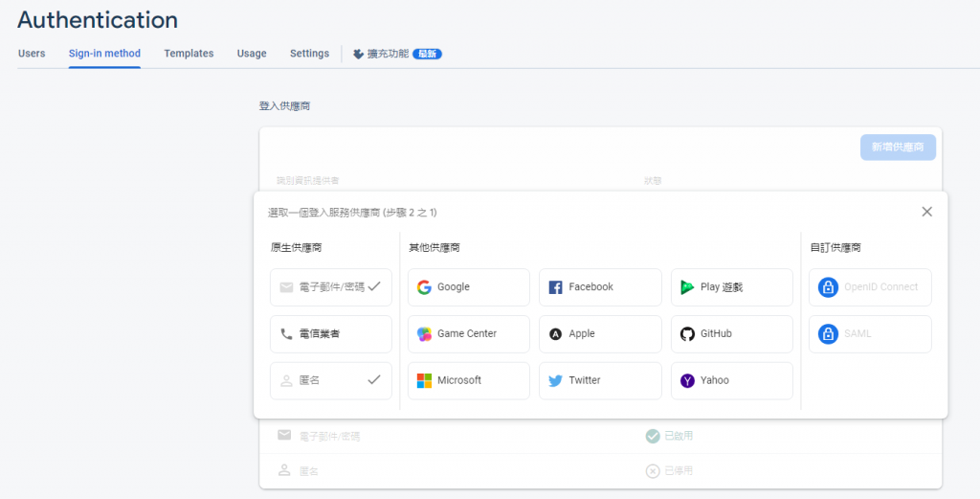Open the Users tab
Viewport: 980px width, 499px height.
pyautogui.click(x=32, y=54)
